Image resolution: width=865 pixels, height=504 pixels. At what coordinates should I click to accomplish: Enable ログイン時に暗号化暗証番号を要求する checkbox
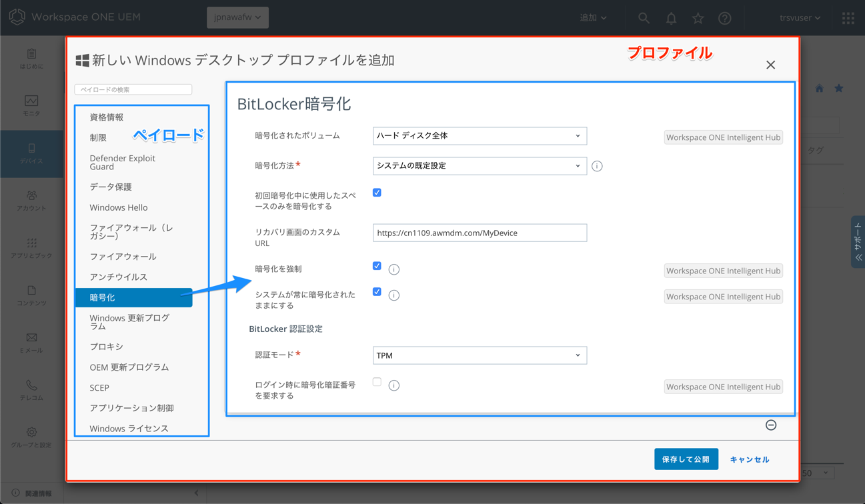coord(377,382)
